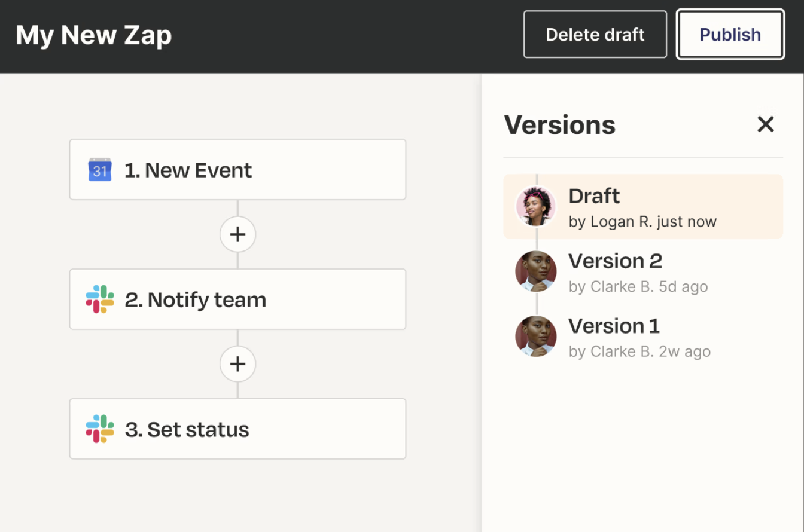This screenshot has width=804, height=532.
Task: Publish the Zap
Action: click(730, 35)
